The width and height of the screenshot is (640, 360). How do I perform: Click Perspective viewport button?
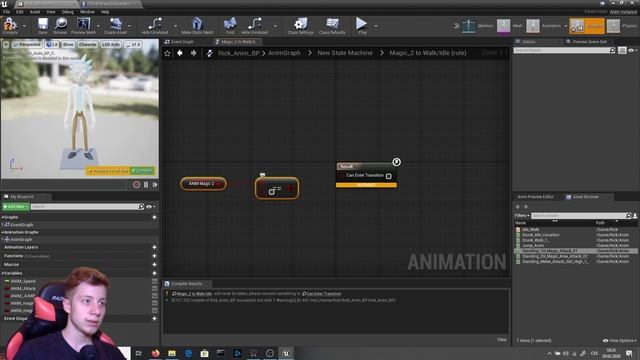(27, 44)
